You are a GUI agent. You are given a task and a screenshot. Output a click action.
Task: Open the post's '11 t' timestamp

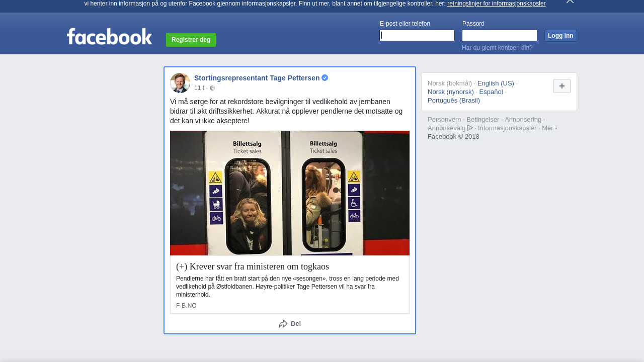point(199,88)
